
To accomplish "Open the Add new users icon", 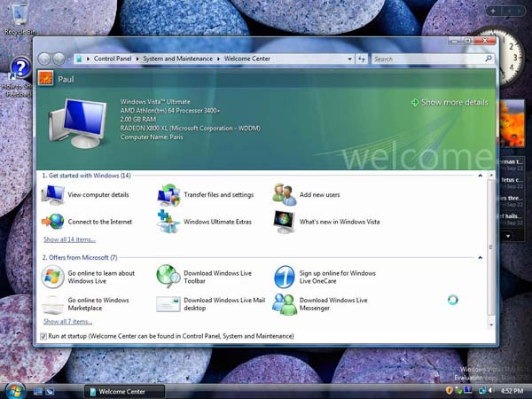I will (284, 194).
